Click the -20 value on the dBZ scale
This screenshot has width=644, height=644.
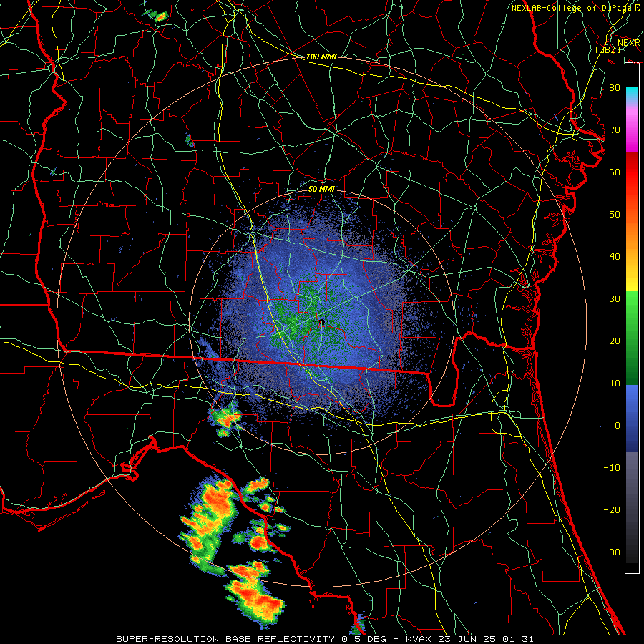tap(612, 510)
